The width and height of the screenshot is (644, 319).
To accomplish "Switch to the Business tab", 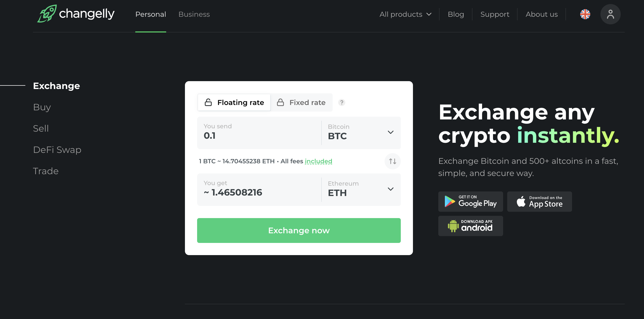I will 194,14.
